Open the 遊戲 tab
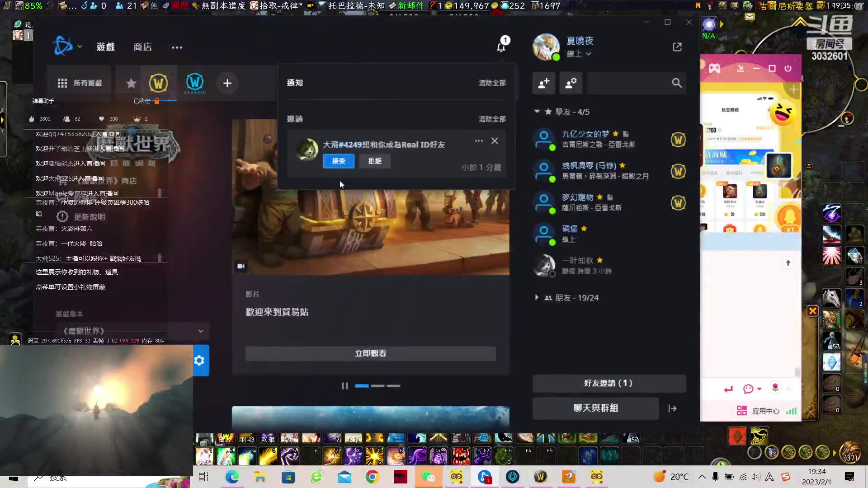 click(105, 47)
